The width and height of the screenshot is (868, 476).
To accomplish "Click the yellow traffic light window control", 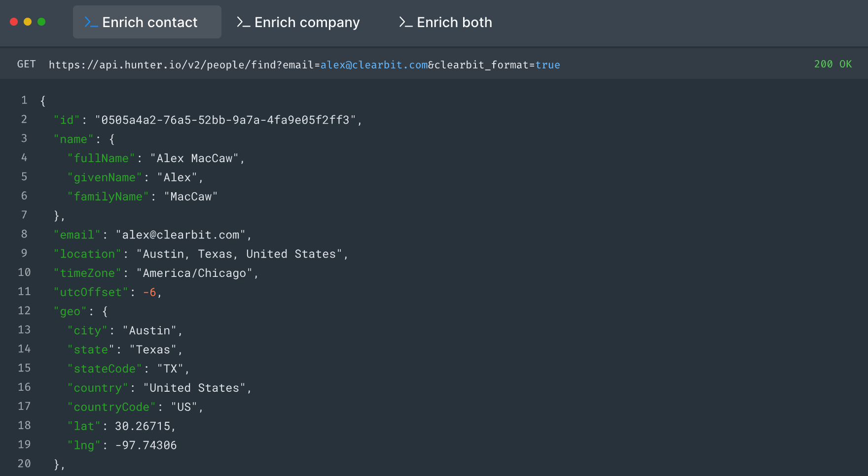I will tap(28, 22).
